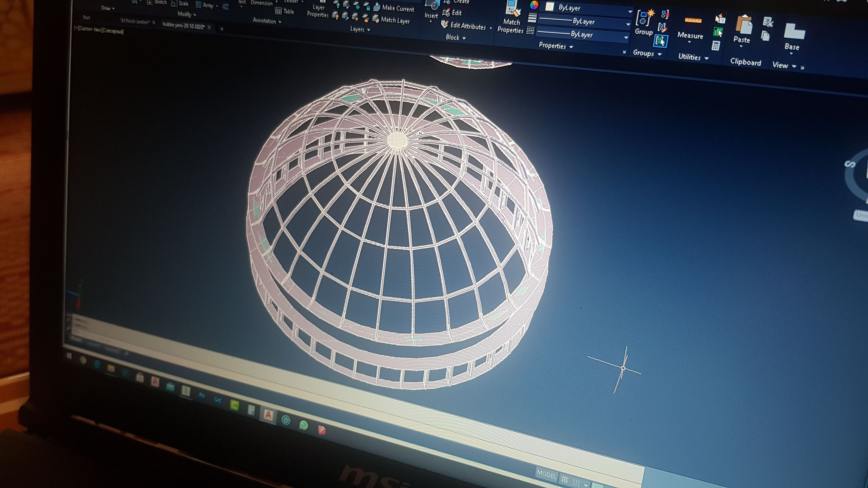Click the object color wheel icon
This screenshot has height=488, width=868.
pyautogui.click(x=534, y=5)
